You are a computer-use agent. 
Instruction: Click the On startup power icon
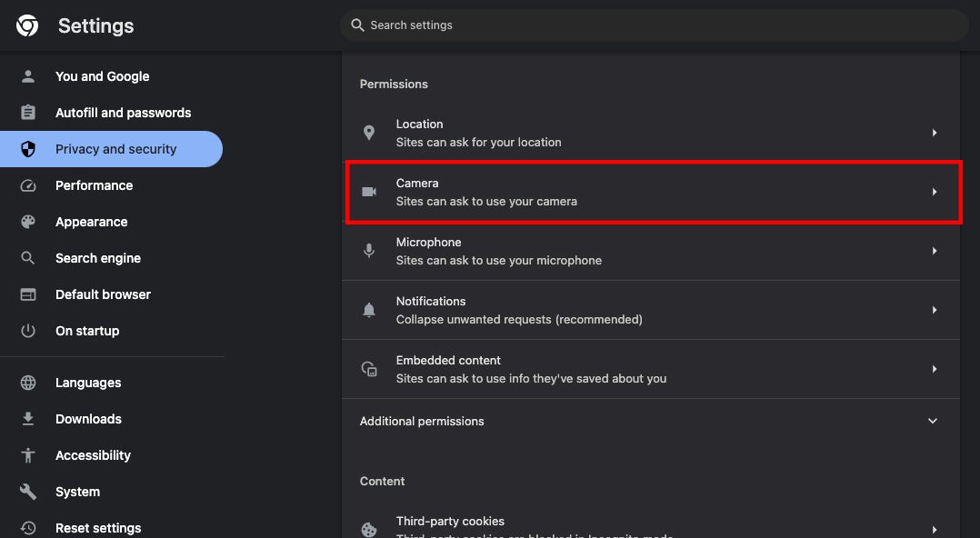pyautogui.click(x=28, y=331)
